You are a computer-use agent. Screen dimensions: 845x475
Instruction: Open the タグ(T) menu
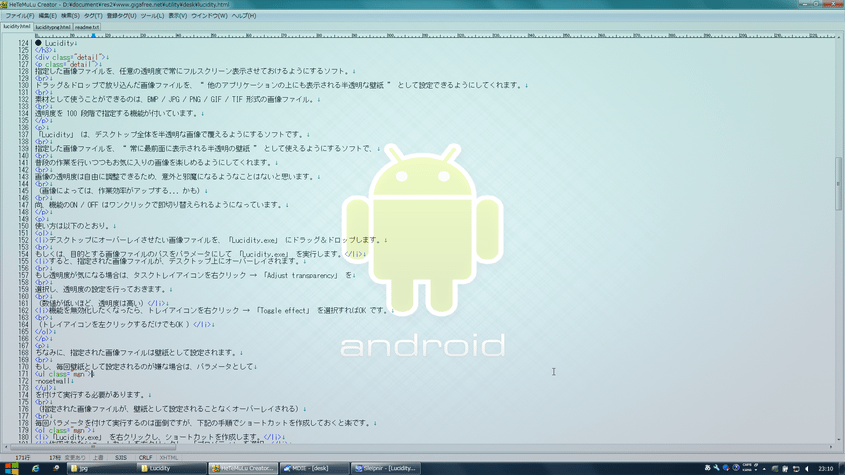coord(93,16)
